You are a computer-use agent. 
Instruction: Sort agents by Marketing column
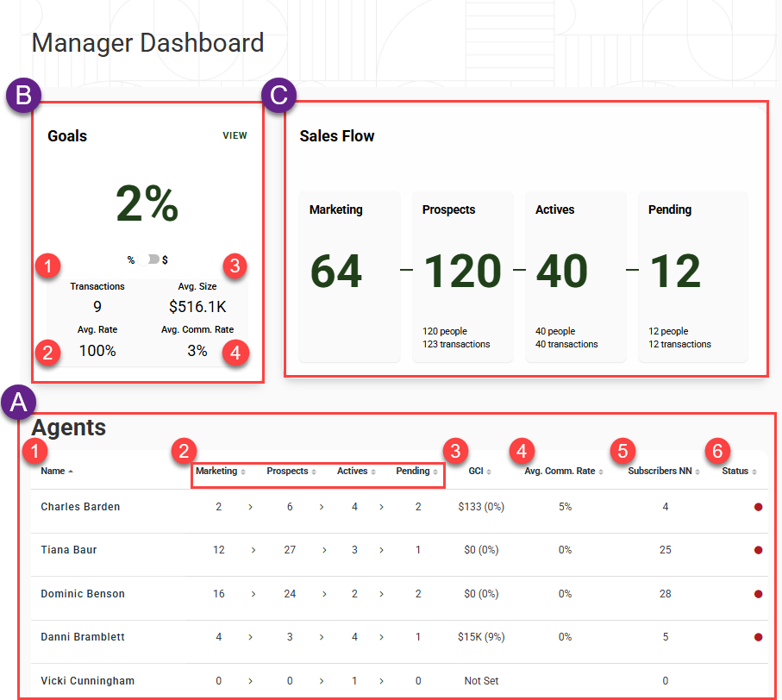220,471
